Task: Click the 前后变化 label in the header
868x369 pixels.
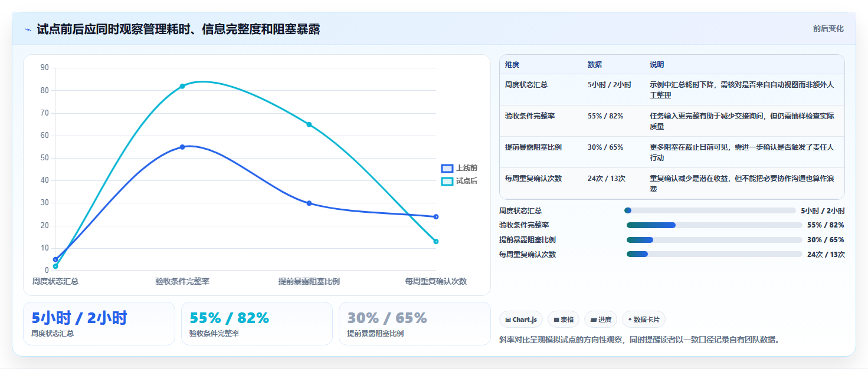Action: 828,28
